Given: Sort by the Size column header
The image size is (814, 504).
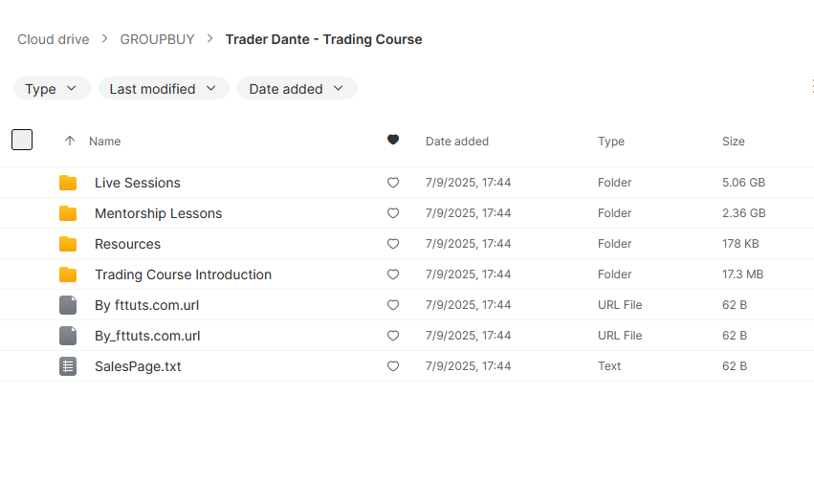Looking at the screenshot, I should 733,142.
